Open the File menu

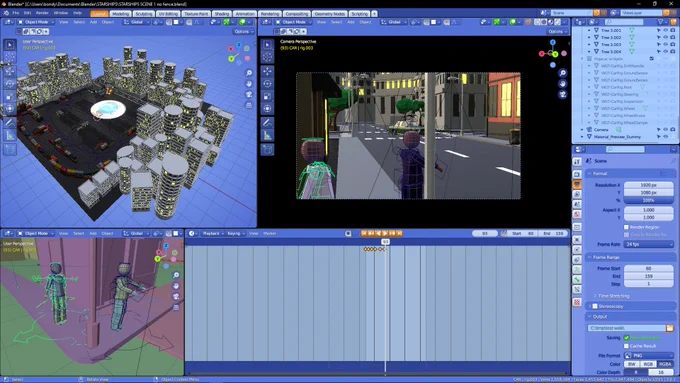16,13
